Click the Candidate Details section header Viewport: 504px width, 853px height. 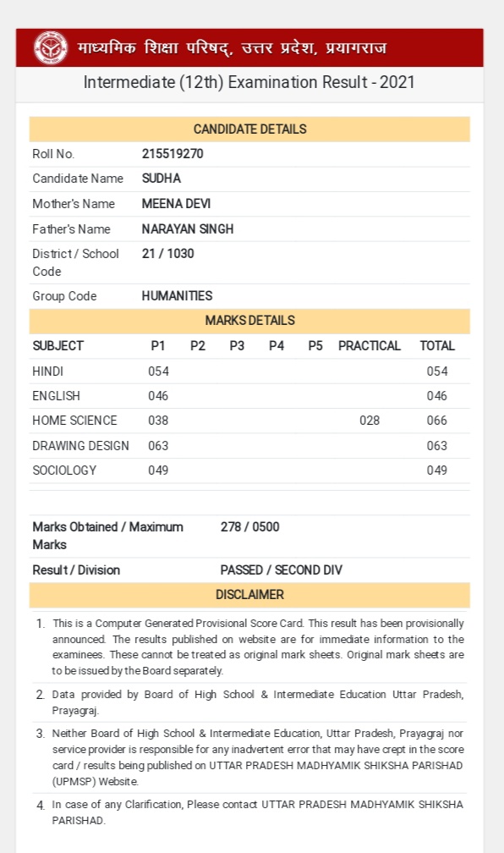(x=249, y=129)
